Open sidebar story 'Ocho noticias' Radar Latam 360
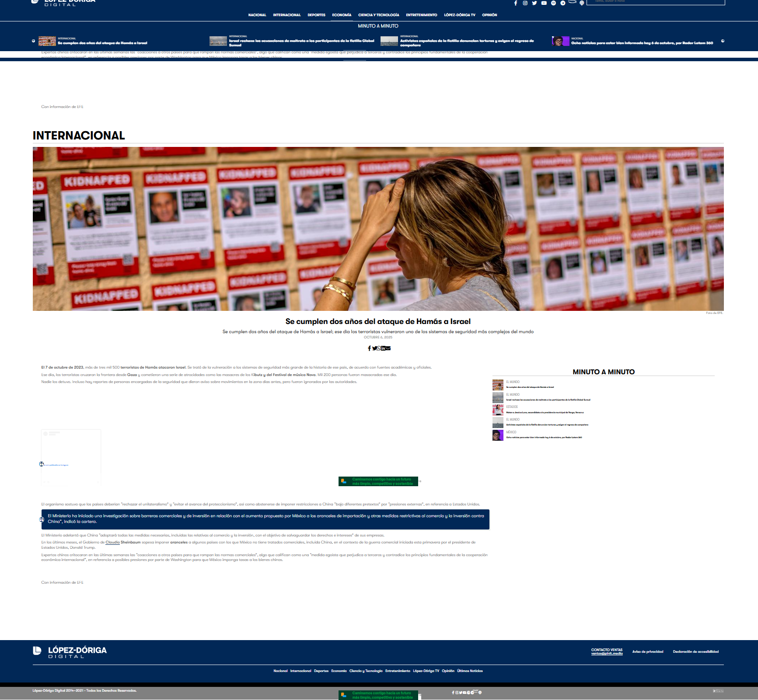This screenshot has width=758, height=700. point(544,437)
